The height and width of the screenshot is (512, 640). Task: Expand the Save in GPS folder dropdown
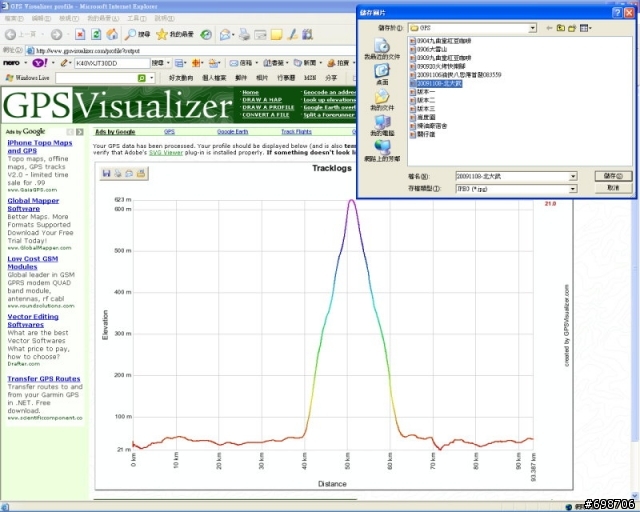532,28
